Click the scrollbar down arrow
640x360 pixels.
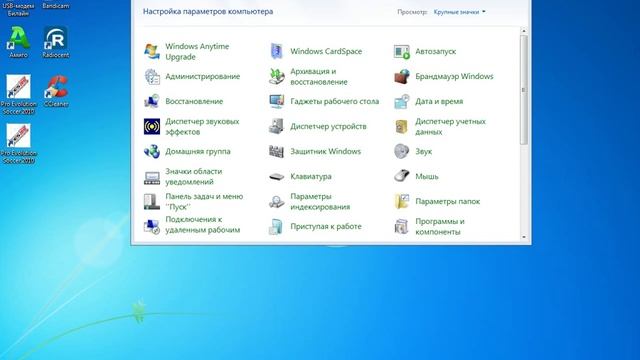coord(524,237)
